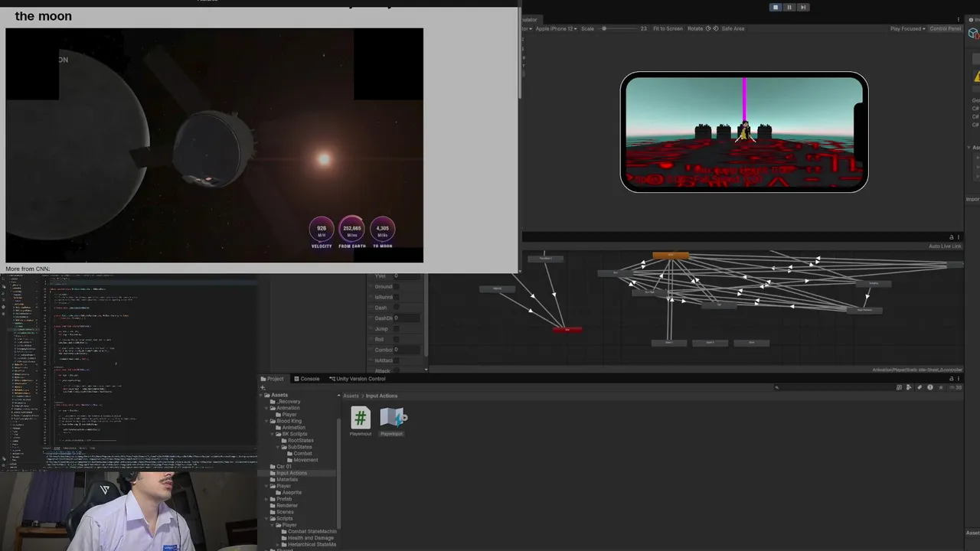
Task: Select the Materials folder
Action: click(x=287, y=480)
